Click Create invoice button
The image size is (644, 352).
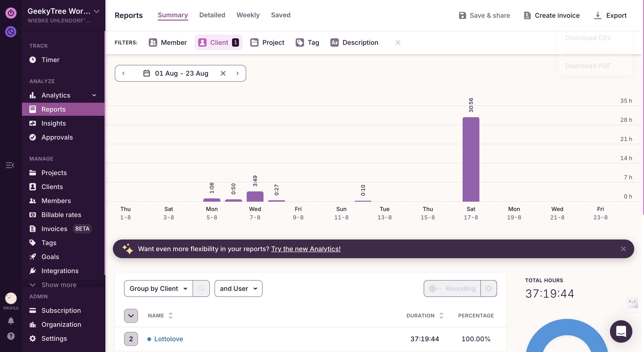(551, 15)
